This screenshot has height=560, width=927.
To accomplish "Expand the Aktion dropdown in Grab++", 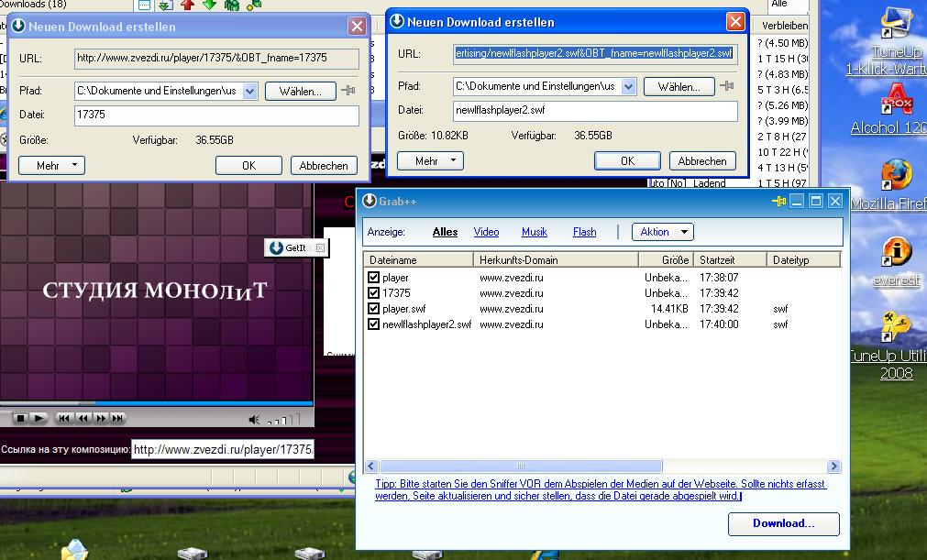I will pos(662,232).
